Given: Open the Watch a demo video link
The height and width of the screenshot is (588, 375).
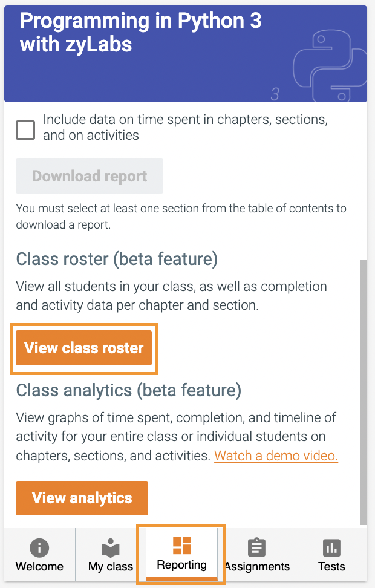Looking at the screenshot, I should pyautogui.click(x=276, y=456).
